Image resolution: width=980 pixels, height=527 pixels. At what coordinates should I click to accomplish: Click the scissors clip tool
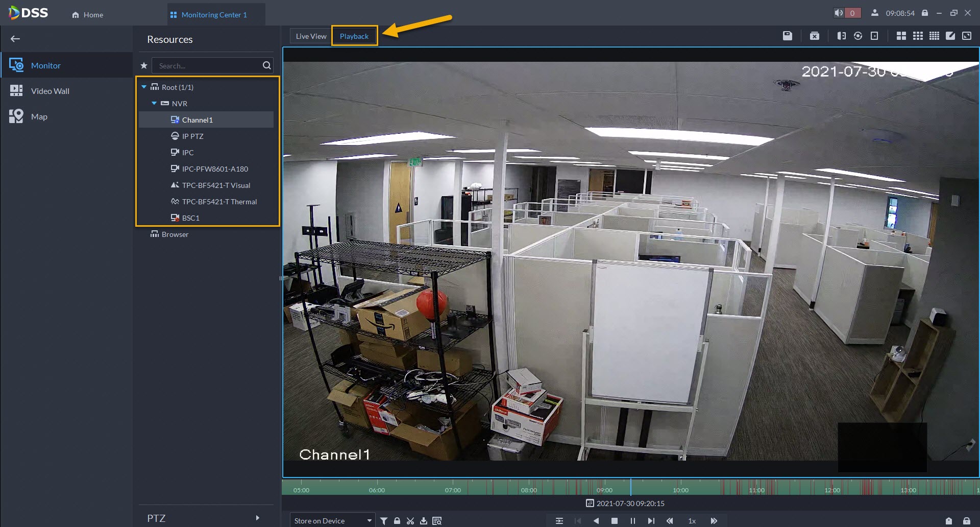click(x=410, y=521)
